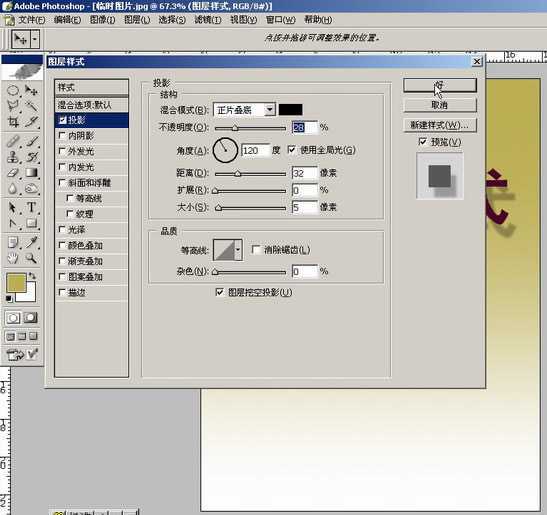Click the 取消 cancel button

tap(440, 105)
